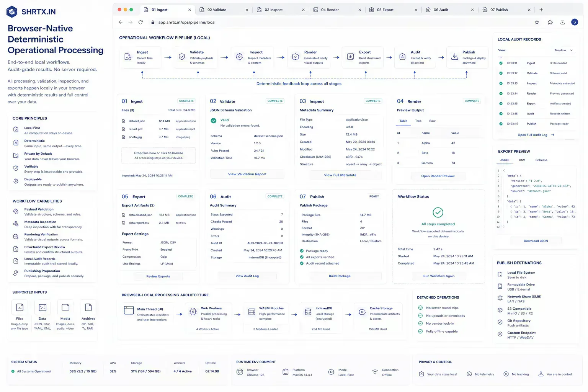This screenshot has height=392, width=588.
Task: Click the No server round trips check
Action: 420,308
